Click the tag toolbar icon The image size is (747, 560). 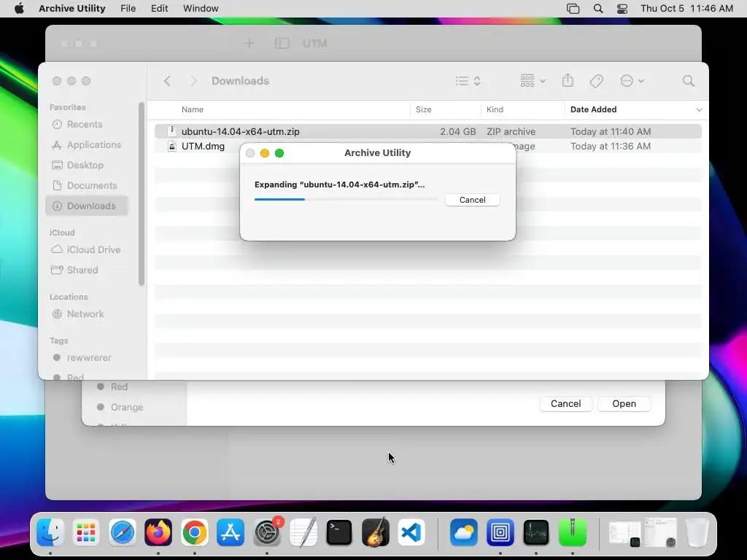pyautogui.click(x=596, y=81)
